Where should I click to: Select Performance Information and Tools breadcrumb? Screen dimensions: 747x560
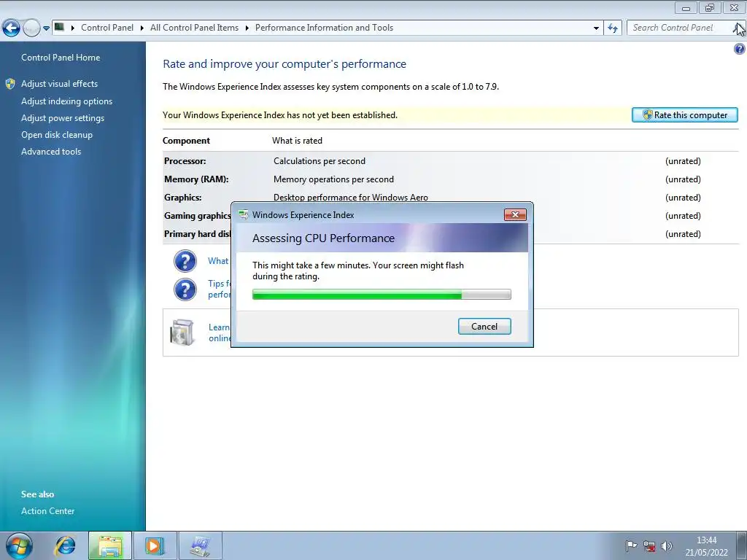(324, 28)
